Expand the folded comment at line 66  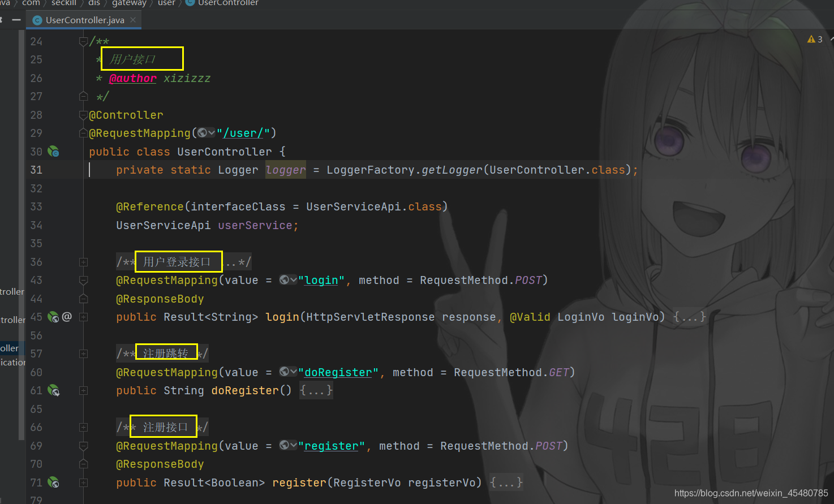pyautogui.click(x=83, y=427)
